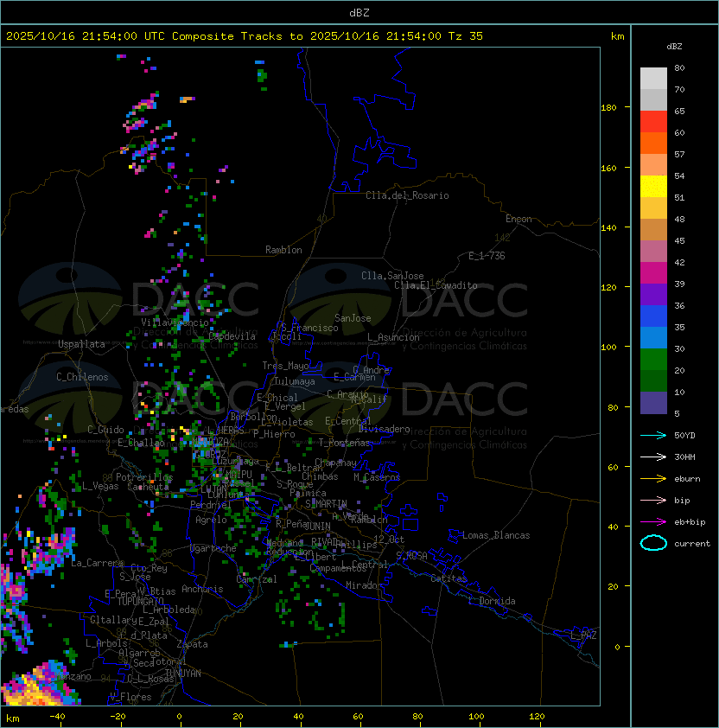Click the cyan 50YD arrow in legend
719x728 pixels.
coord(653,435)
